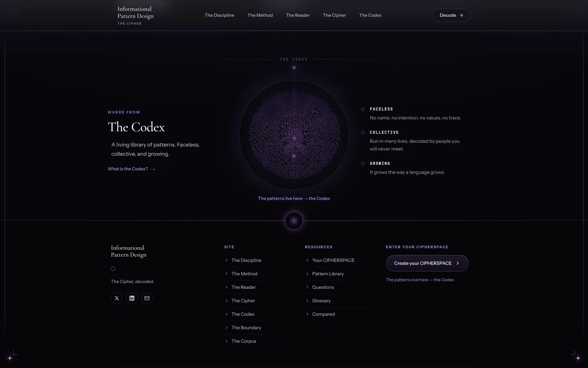This screenshot has height=368, width=588.
Task: Open The Boundary footer link
Action: tap(246, 328)
